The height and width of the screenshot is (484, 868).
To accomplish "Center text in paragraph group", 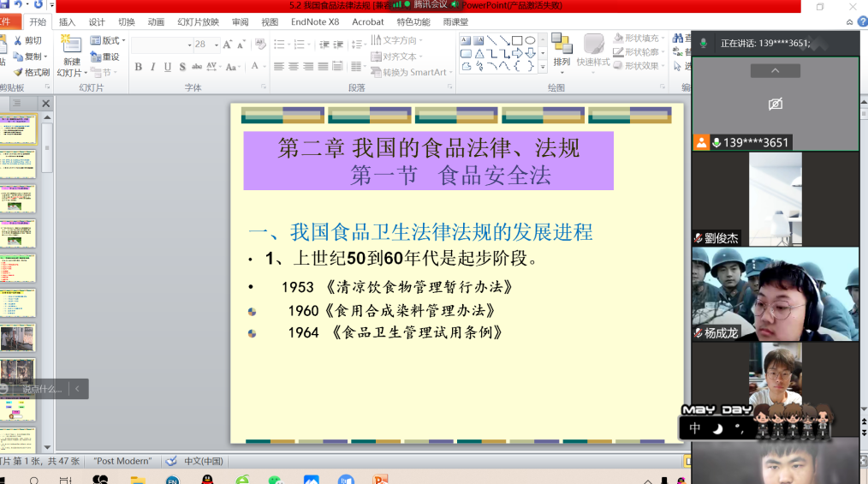I will pyautogui.click(x=294, y=67).
